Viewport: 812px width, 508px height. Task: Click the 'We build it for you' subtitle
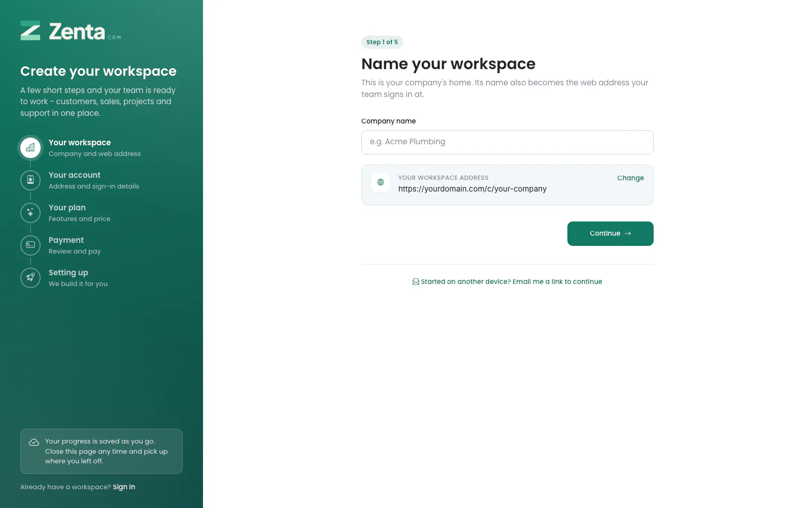78,284
